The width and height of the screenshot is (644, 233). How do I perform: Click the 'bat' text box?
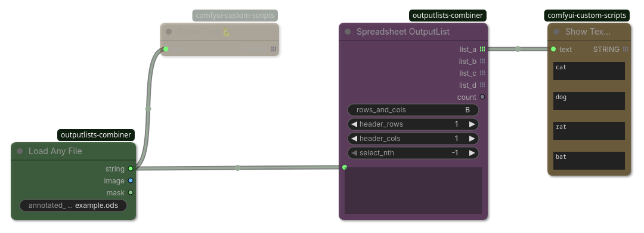[x=589, y=161]
